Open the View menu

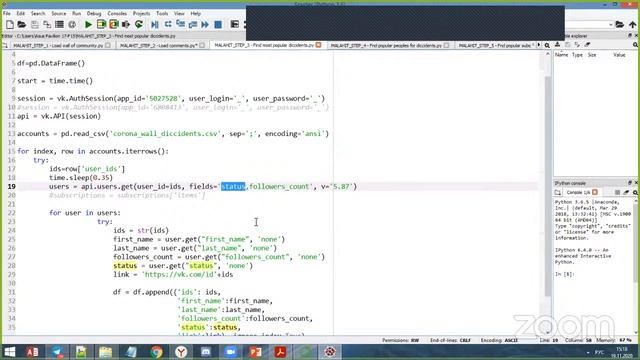pyautogui.click(x=179, y=13)
